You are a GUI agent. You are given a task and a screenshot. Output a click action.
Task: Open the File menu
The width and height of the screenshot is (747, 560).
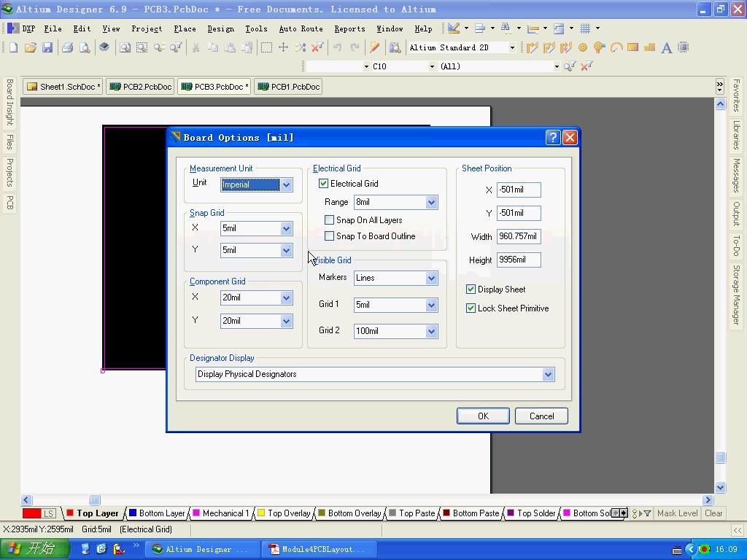tap(53, 28)
